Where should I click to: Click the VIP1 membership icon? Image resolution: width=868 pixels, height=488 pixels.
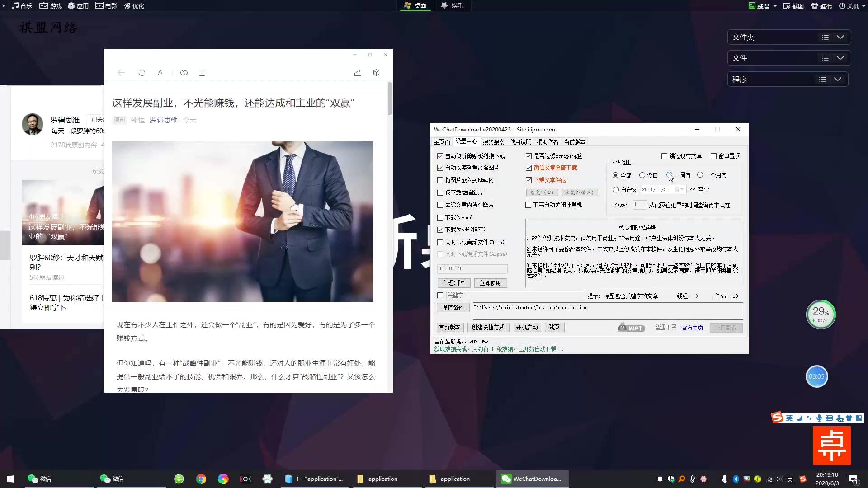click(631, 327)
